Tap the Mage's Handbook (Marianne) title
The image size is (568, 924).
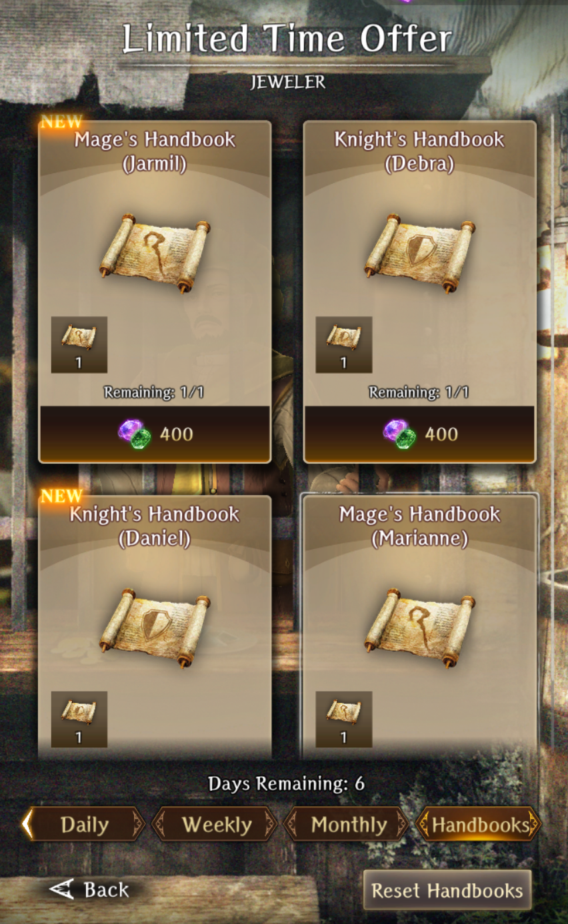coord(420,526)
